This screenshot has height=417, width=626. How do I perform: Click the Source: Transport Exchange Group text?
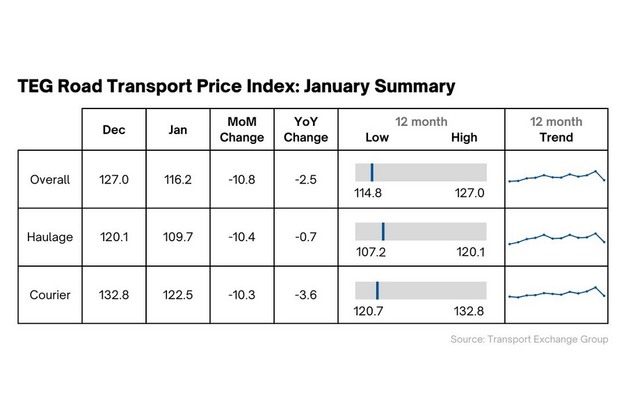pyautogui.click(x=528, y=340)
